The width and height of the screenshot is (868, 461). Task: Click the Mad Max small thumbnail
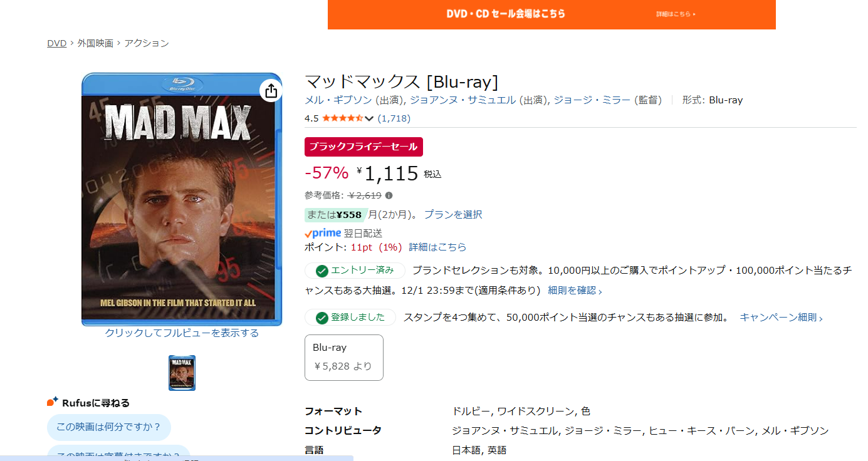[182, 373]
